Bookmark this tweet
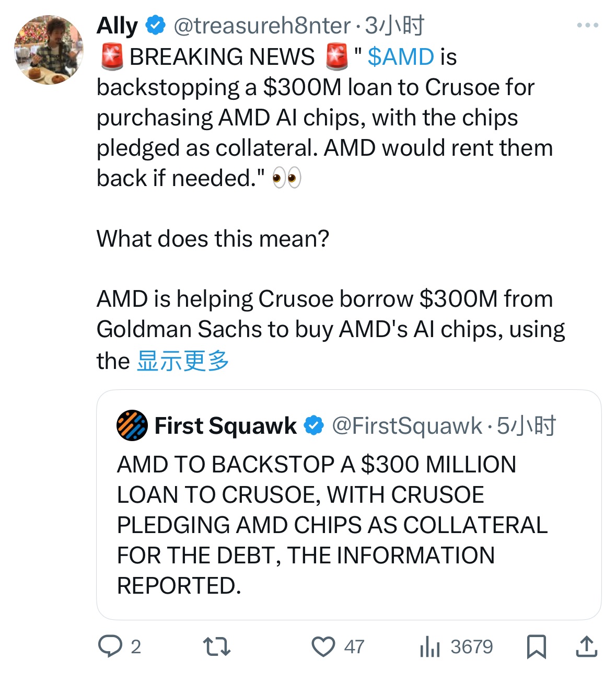The image size is (616, 682). click(x=537, y=646)
